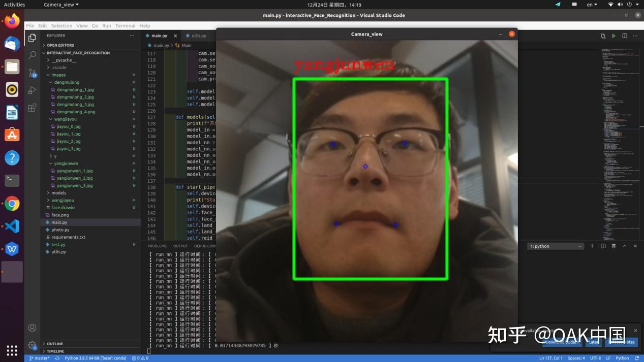Click the master branch indicator
Screen dimensions: 644x362
39,358
